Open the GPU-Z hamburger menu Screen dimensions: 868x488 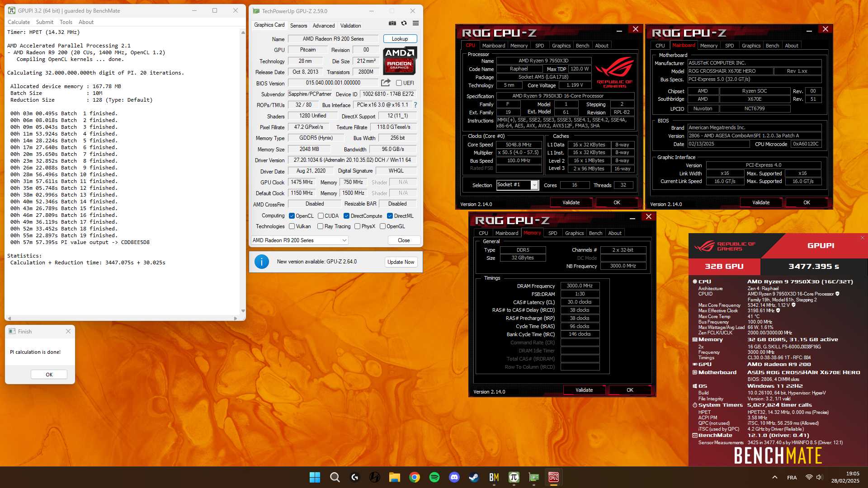415,23
